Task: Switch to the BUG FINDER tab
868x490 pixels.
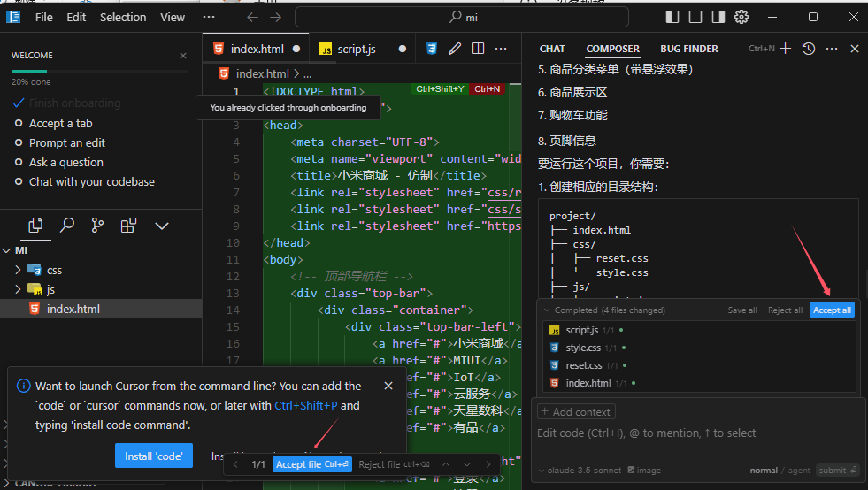Action: [x=689, y=49]
